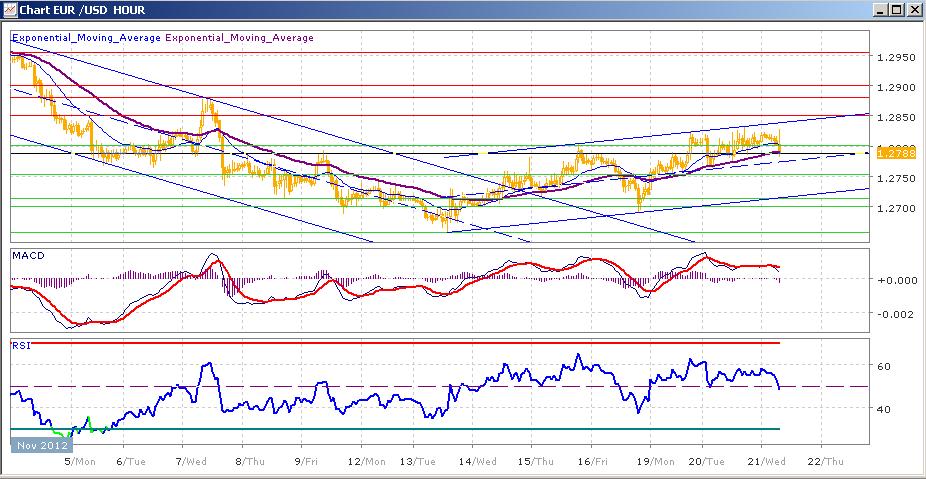Screen dimensions: 926x479
Task: Click the 1.2700 price axis label
Action: tap(896, 208)
